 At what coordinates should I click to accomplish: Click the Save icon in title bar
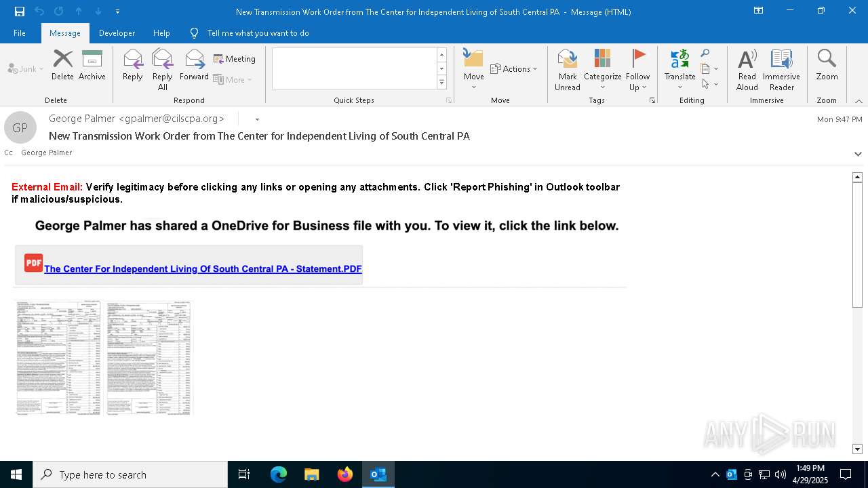pos(19,12)
